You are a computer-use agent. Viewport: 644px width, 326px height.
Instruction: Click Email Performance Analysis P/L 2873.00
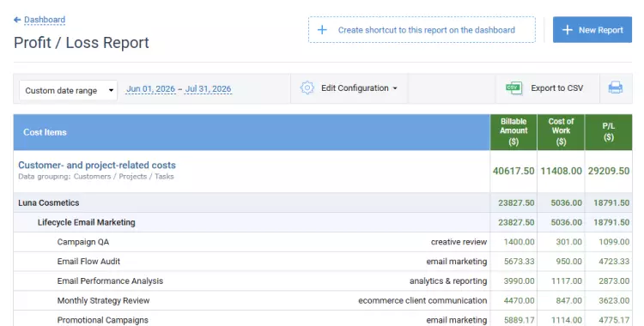pyautogui.click(x=614, y=281)
